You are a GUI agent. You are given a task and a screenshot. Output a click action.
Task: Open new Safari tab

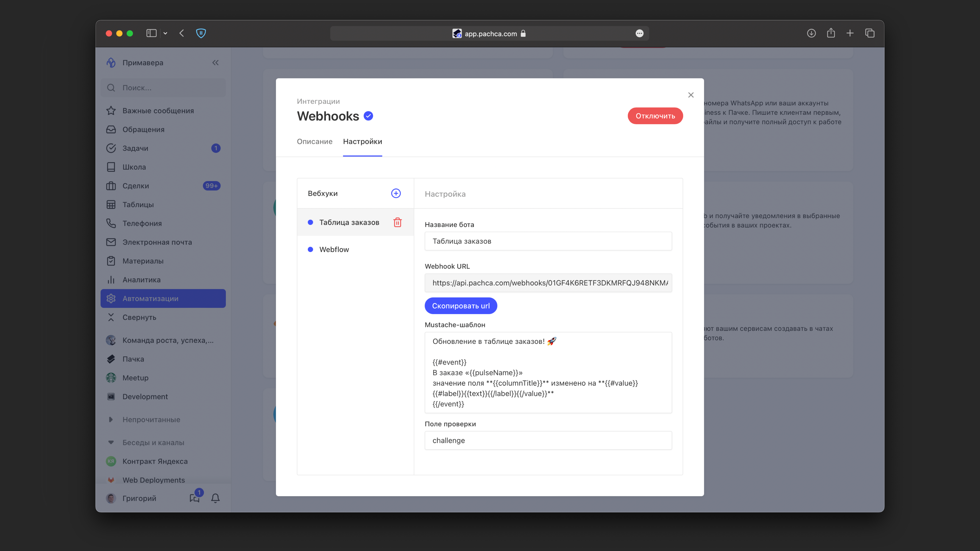pyautogui.click(x=850, y=33)
